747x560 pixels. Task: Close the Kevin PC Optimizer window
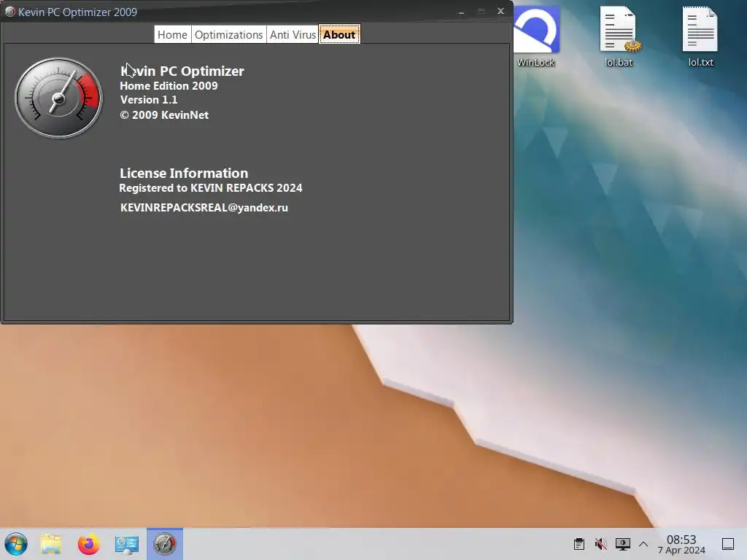(500, 11)
